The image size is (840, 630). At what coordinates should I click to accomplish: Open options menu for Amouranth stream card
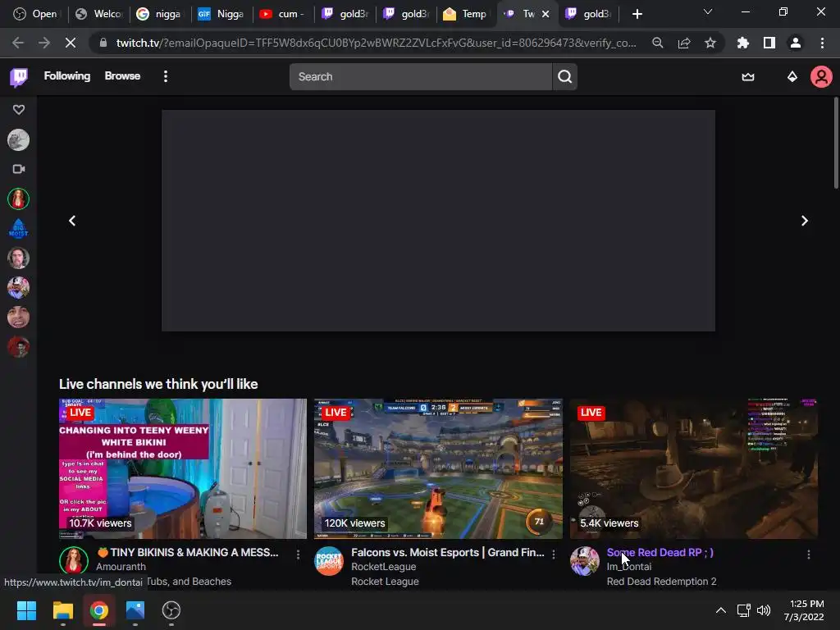(x=298, y=555)
